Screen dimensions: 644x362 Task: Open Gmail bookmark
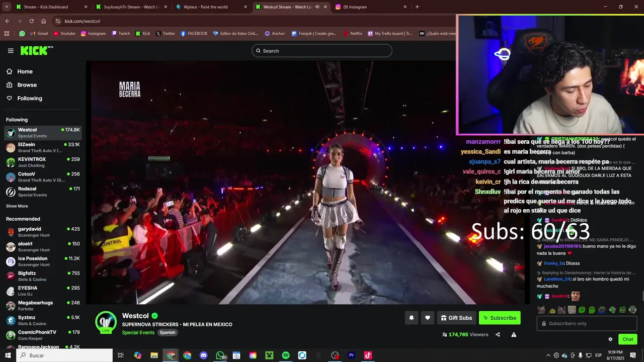coord(39,34)
